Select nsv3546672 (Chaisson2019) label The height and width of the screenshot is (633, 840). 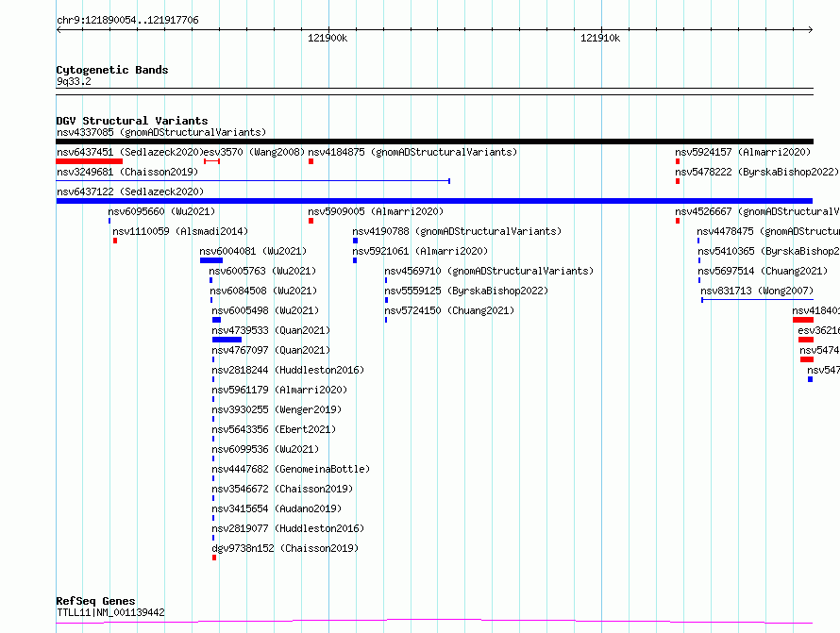point(282,489)
